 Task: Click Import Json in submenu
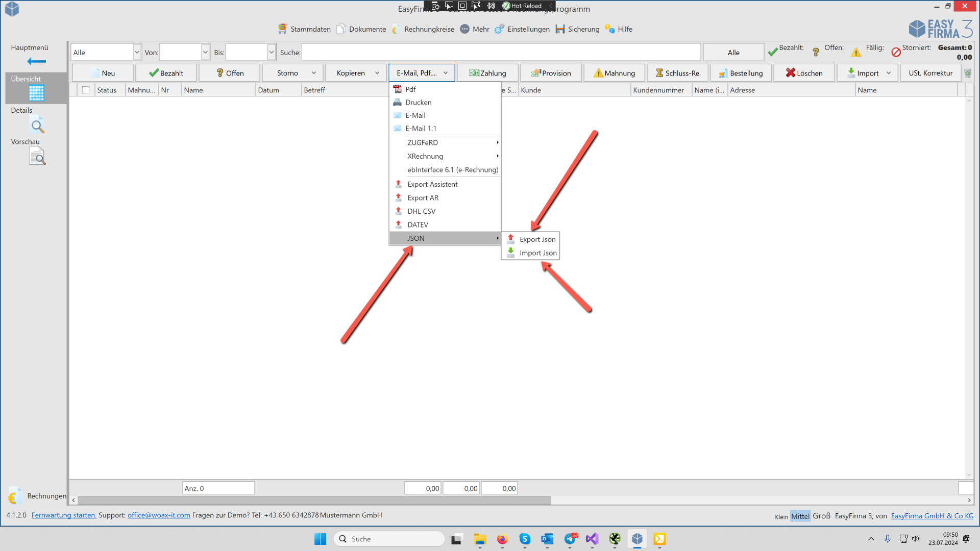[x=530, y=253]
